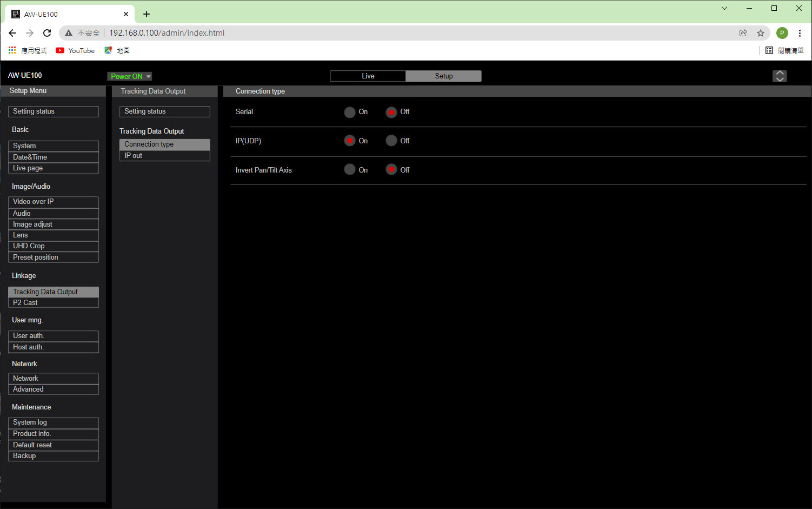Open the share page icon in address bar
This screenshot has width=812, height=509.
click(x=743, y=33)
